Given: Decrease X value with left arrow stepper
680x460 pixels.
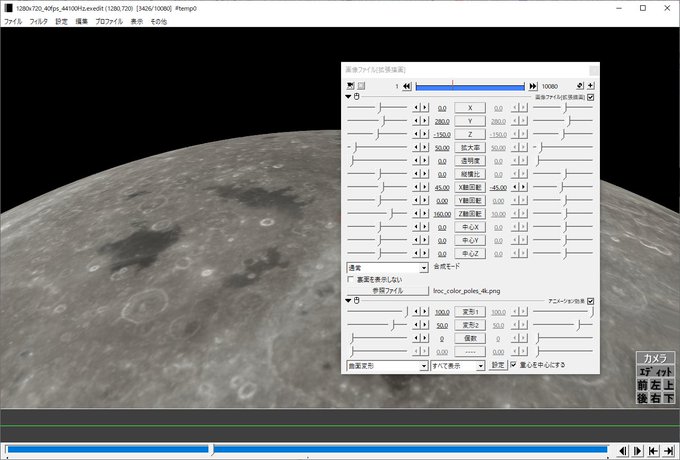Looking at the screenshot, I should pyautogui.click(x=416, y=108).
